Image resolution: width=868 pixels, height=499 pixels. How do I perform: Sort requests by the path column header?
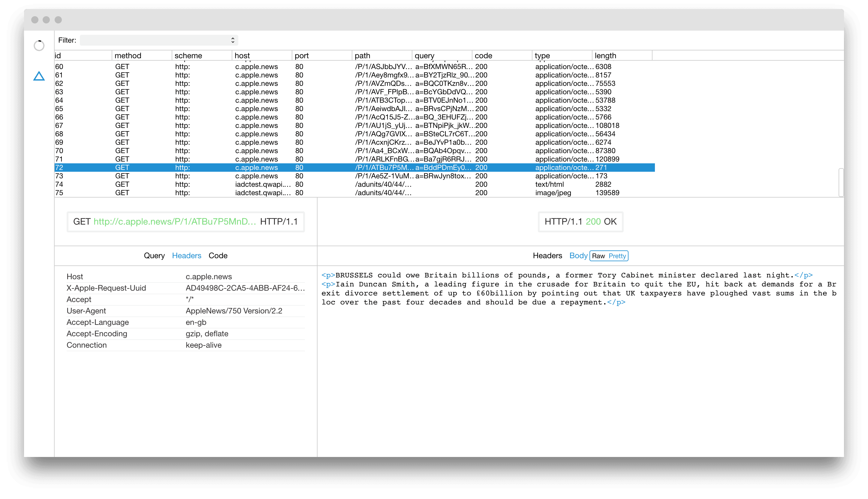click(x=382, y=56)
